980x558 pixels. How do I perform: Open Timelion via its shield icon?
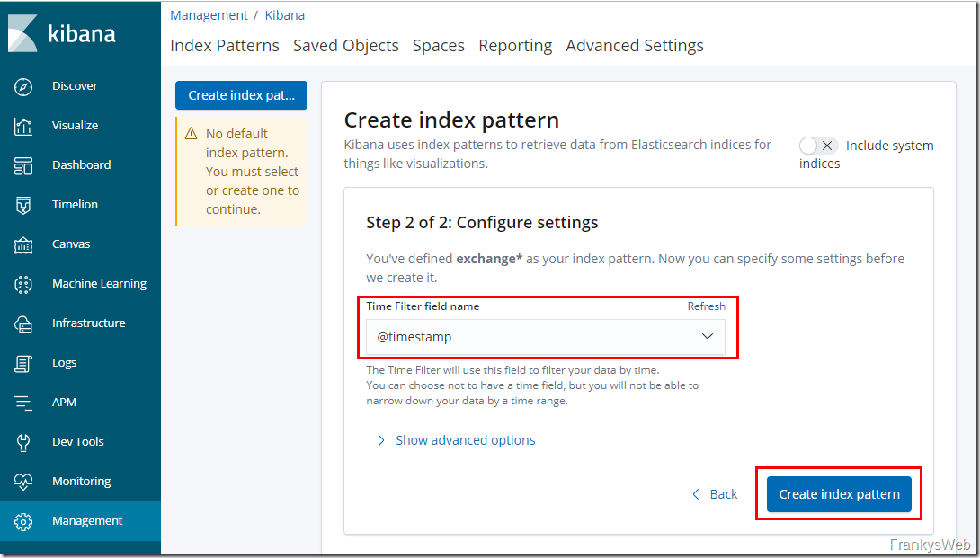point(24,205)
